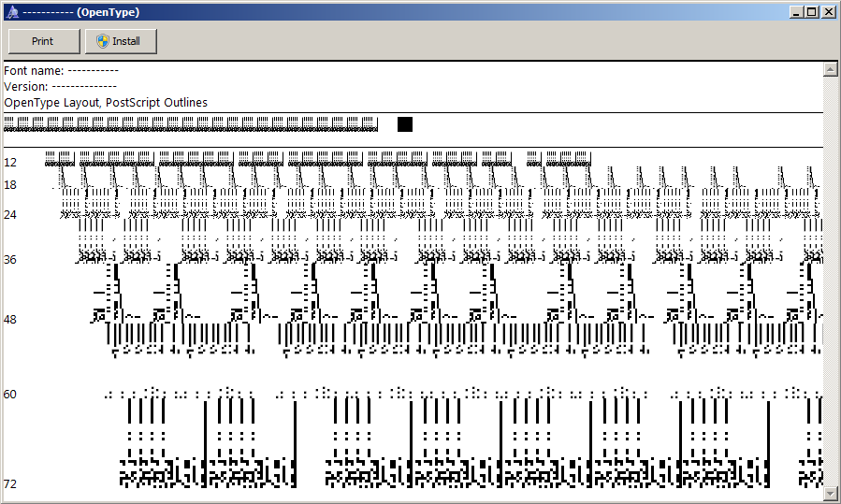Click the solid black square glyph

click(405, 124)
